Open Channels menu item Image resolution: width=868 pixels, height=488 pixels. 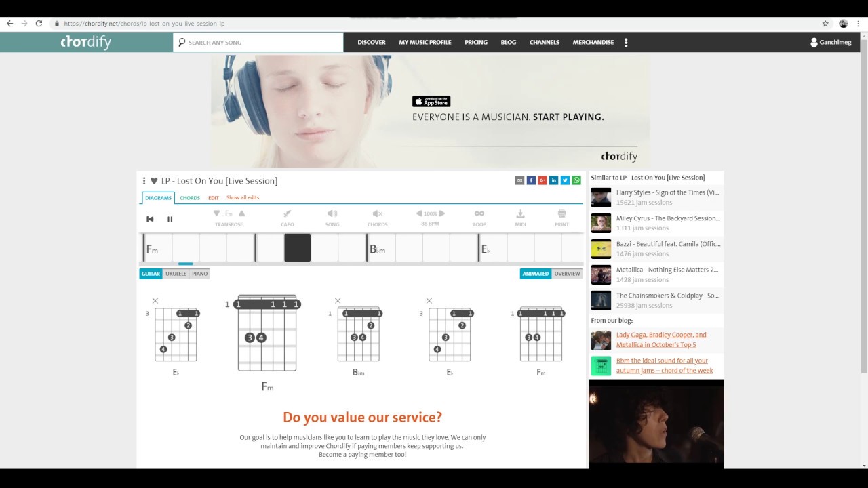545,42
